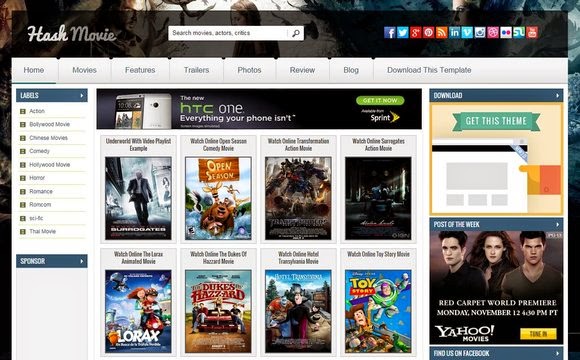
Task: Open the Features menu item
Action: click(140, 70)
